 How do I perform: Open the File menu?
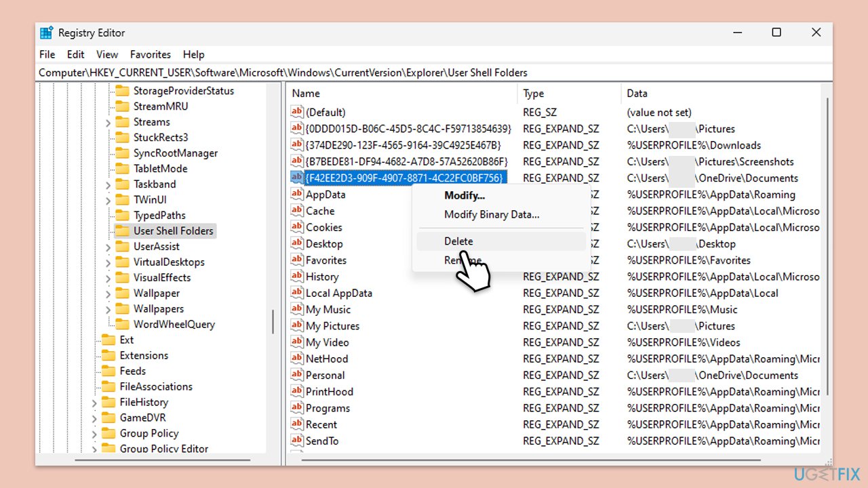(47, 54)
